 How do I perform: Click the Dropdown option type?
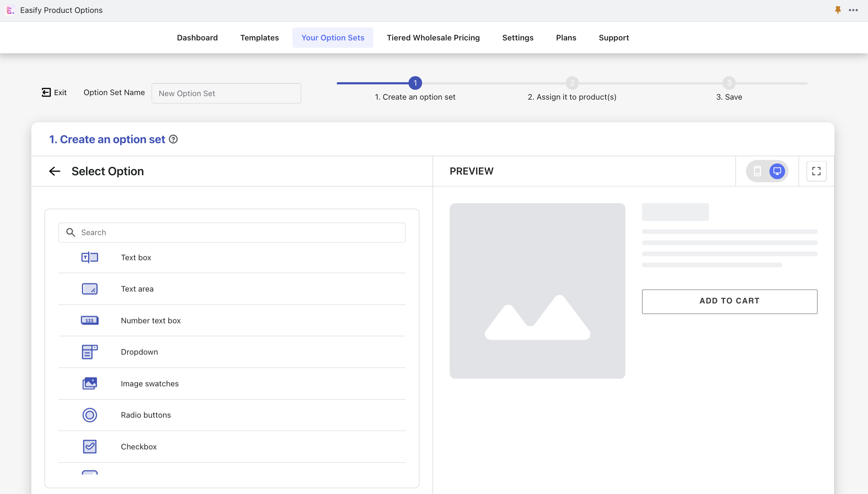(x=232, y=352)
